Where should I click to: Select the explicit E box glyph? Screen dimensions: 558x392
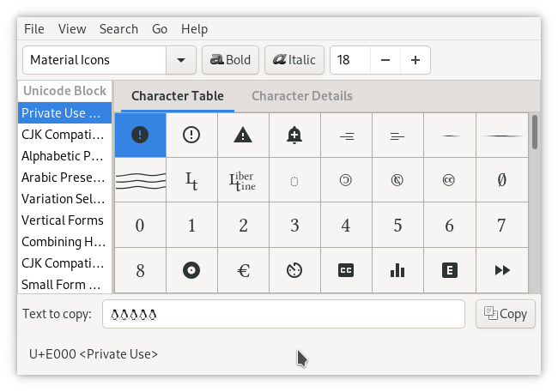coord(450,270)
